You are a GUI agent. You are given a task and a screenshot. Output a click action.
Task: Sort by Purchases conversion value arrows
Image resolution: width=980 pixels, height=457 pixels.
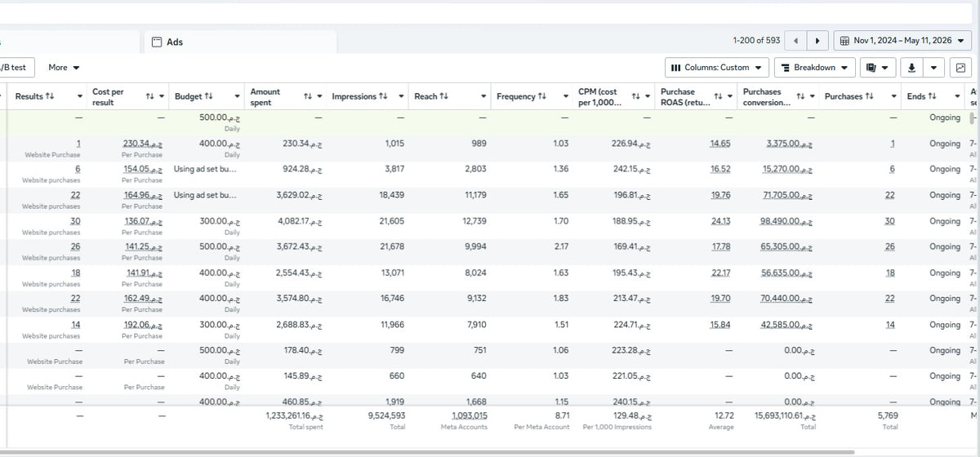pos(800,97)
